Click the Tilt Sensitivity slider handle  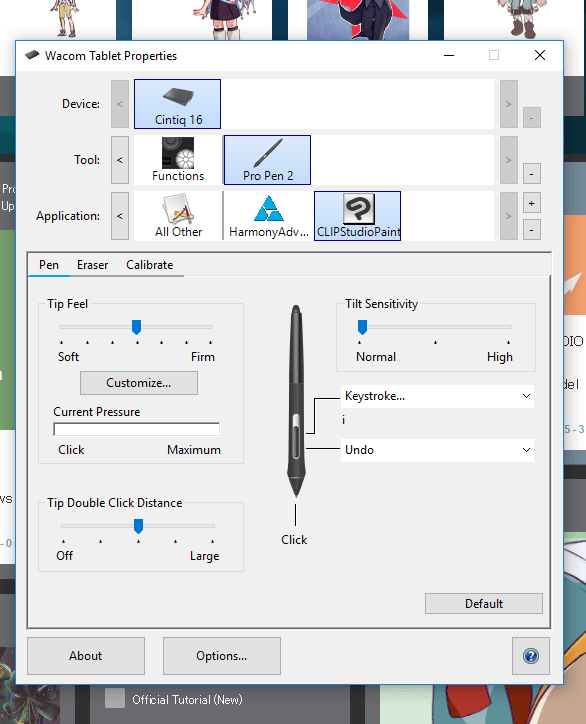[362, 327]
